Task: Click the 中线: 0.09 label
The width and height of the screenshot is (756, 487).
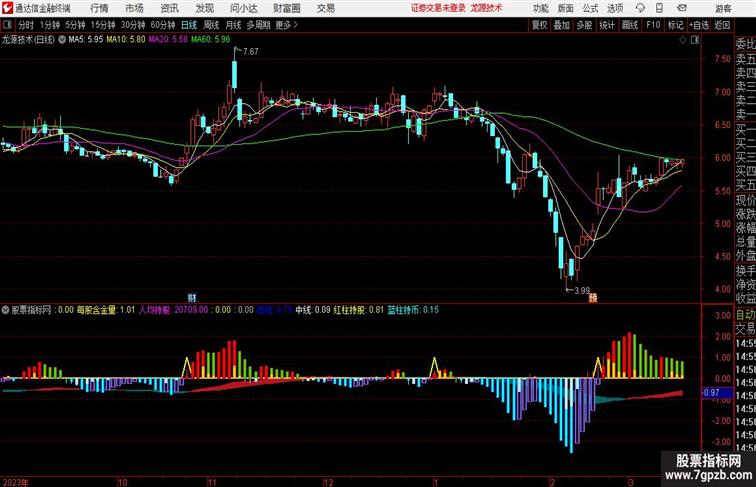Action: [x=313, y=310]
